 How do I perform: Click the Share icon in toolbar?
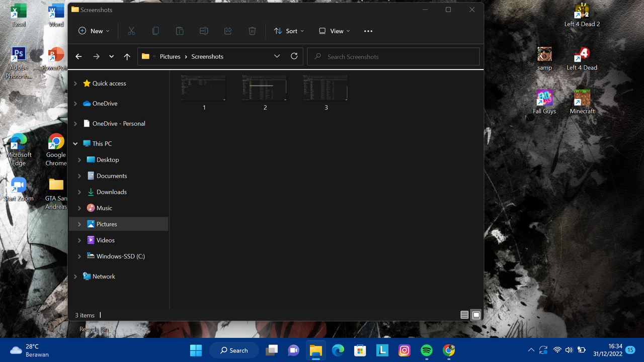pos(228,31)
